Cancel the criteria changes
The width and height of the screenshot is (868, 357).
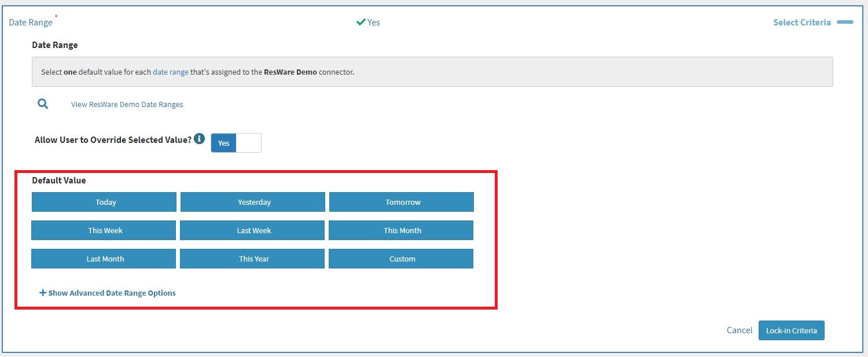point(739,330)
